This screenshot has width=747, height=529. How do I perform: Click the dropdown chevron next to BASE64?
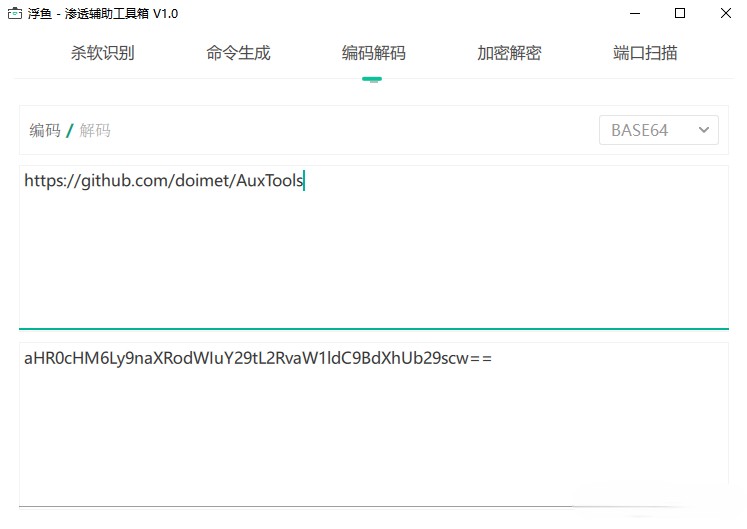[x=704, y=130]
